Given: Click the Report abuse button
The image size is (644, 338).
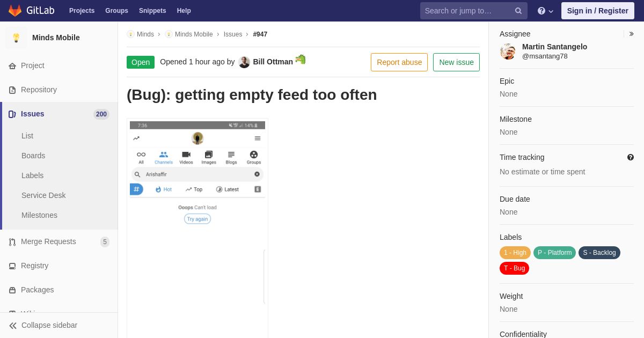Looking at the screenshot, I should [x=399, y=62].
